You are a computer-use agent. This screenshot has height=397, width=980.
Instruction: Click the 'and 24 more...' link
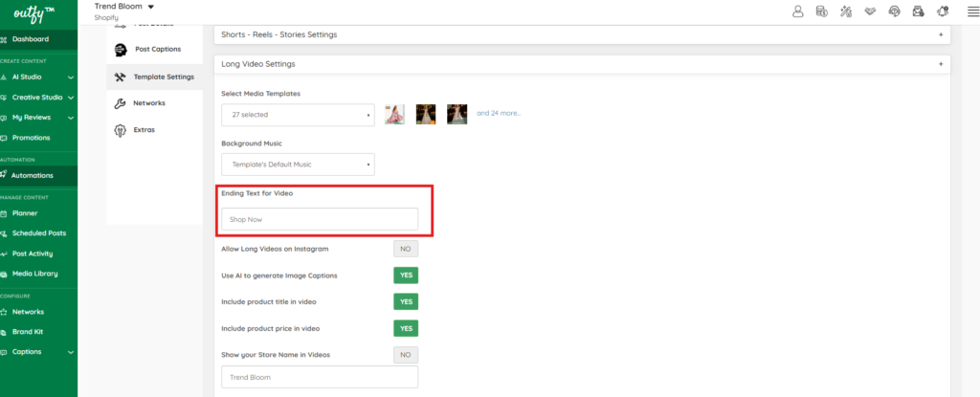tap(499, 114)
